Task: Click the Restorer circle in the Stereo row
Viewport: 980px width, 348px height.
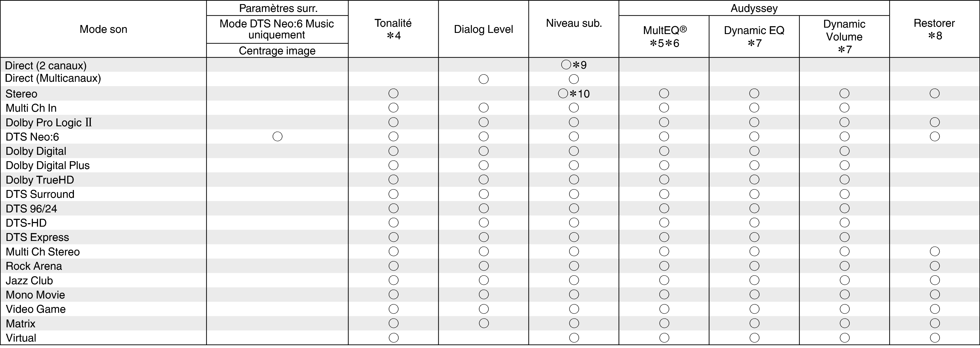Action: (934, 94)
